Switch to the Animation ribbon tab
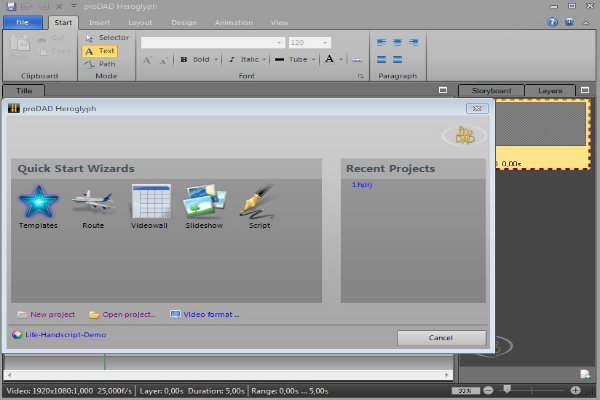The width and height of the screenshot is (600, 400). (234, 23)
